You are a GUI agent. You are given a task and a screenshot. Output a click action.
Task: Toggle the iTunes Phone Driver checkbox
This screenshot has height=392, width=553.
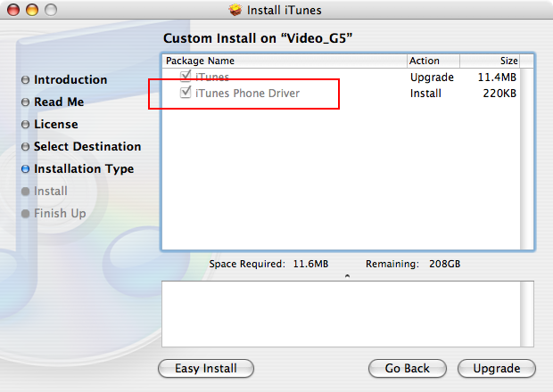pyautogui.click(x=186, y=93)
